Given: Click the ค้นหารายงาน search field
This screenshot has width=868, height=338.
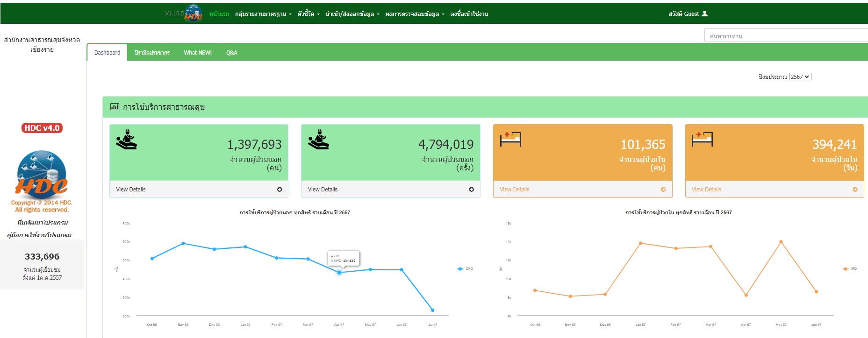Looking at the screenshot, I should pyautogui.click(x=785, y=36).
